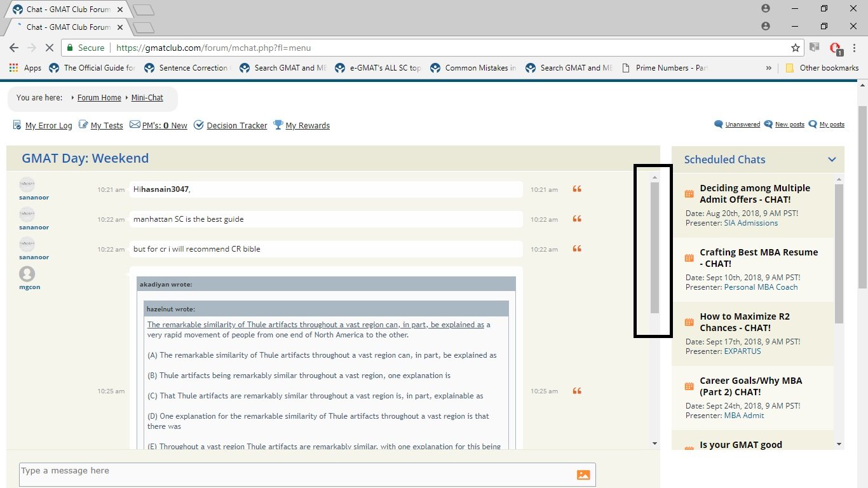Click the Decision Tracker checkmark icon
This screenshot has height=488, width=868.
[198, 125]
